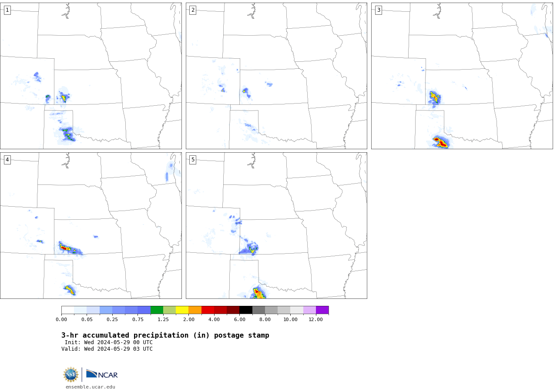This screenshot has width=557, height=392.
Task: Click the white 0.00 color swatch
Action: click(68, 310)
